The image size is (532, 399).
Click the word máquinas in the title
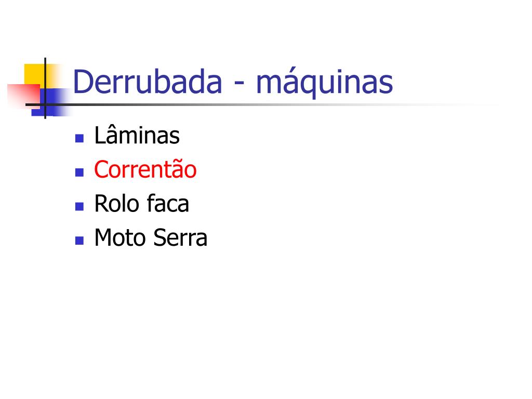point(324,84)
